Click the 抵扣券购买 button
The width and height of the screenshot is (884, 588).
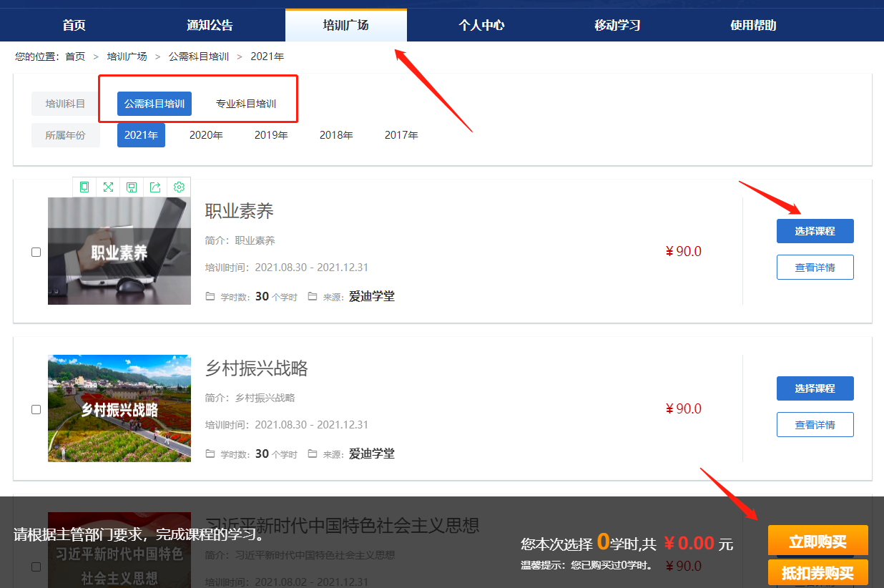click(818, 573)
